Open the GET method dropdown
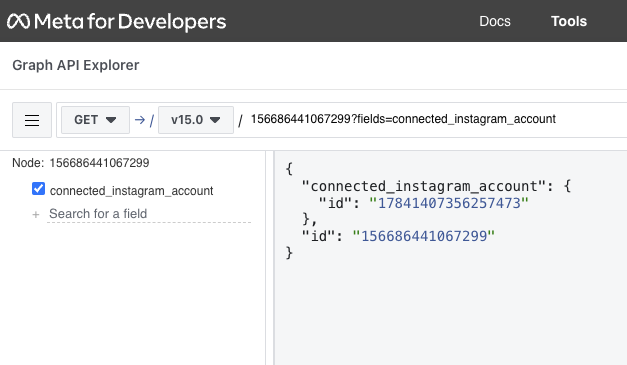The width and height of the screenshot is (627, 365). [95, 120]
